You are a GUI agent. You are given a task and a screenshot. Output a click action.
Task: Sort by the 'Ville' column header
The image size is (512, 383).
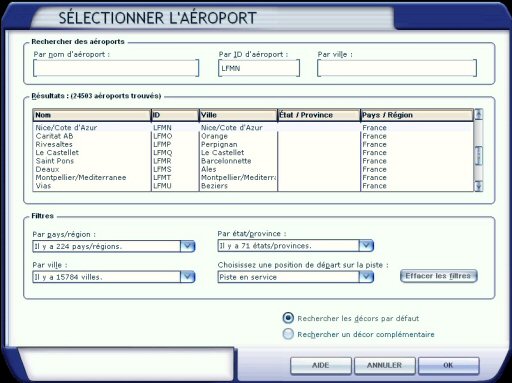click(238, 115)
